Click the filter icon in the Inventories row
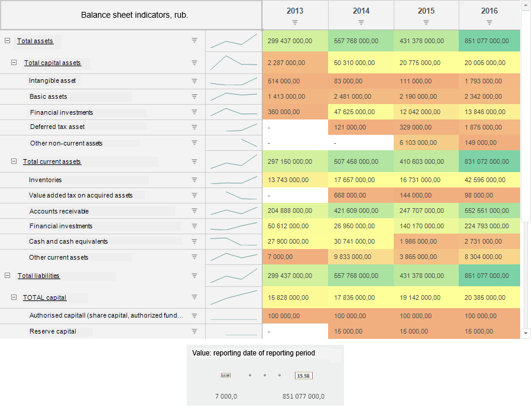 tap(194, 180)
